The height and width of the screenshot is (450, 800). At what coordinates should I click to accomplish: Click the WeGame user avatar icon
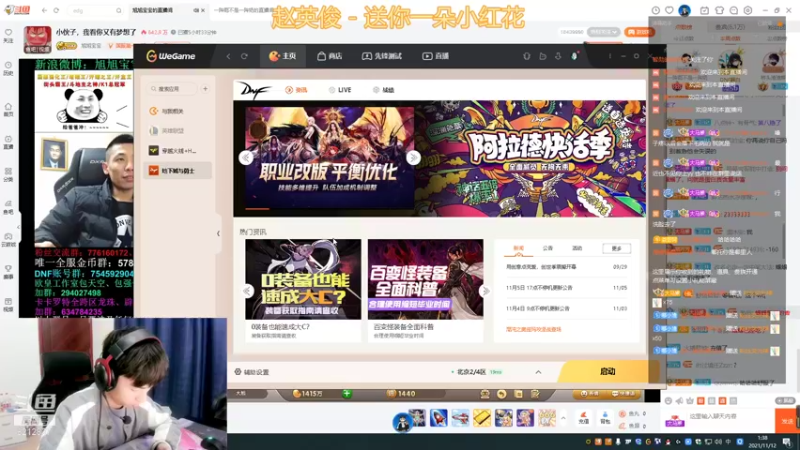[574, 56]
